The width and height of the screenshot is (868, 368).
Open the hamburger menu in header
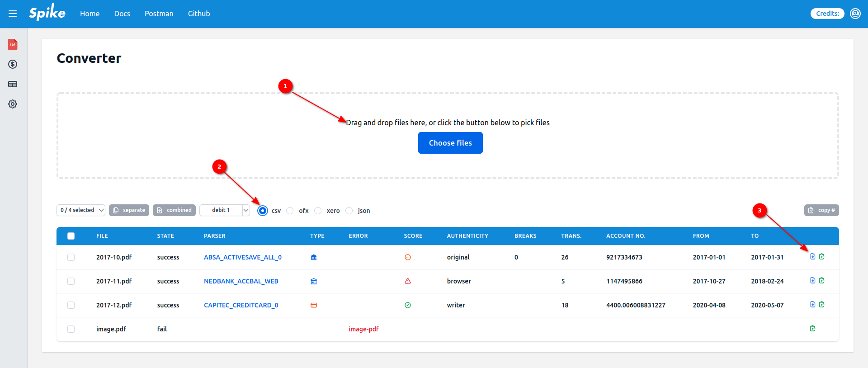pos(13,14)
